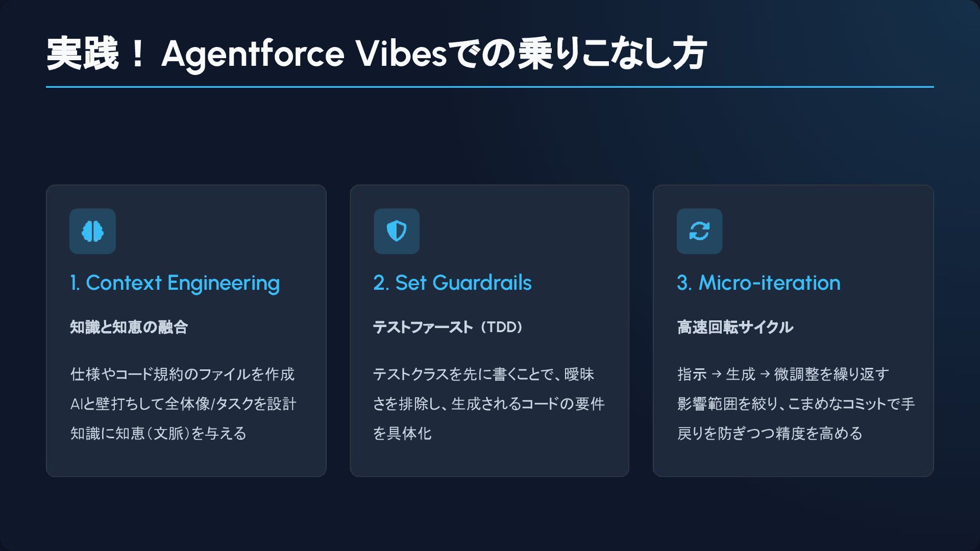Click the blue underline beneath the title
This screenshot has height=551, width=980.
tap(489, 87)
